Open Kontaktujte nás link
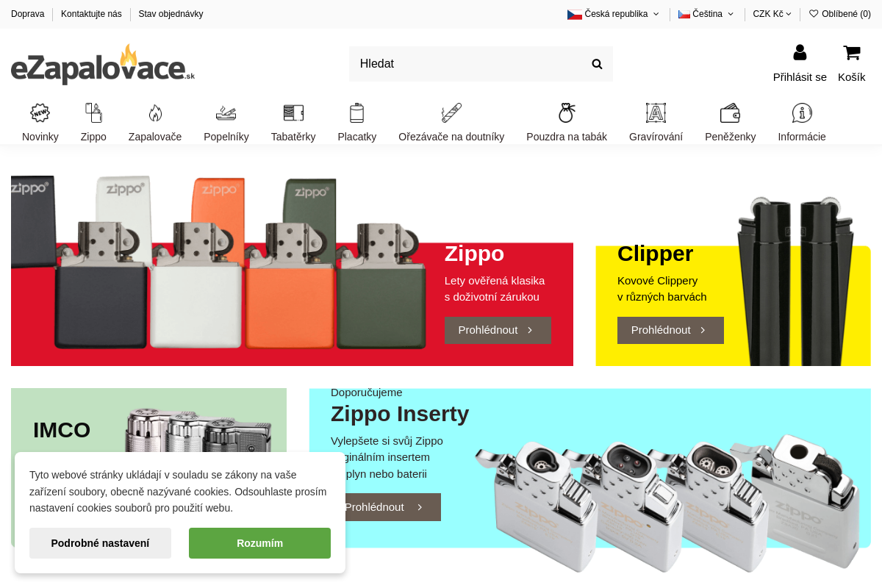 [x=91, y=14]
